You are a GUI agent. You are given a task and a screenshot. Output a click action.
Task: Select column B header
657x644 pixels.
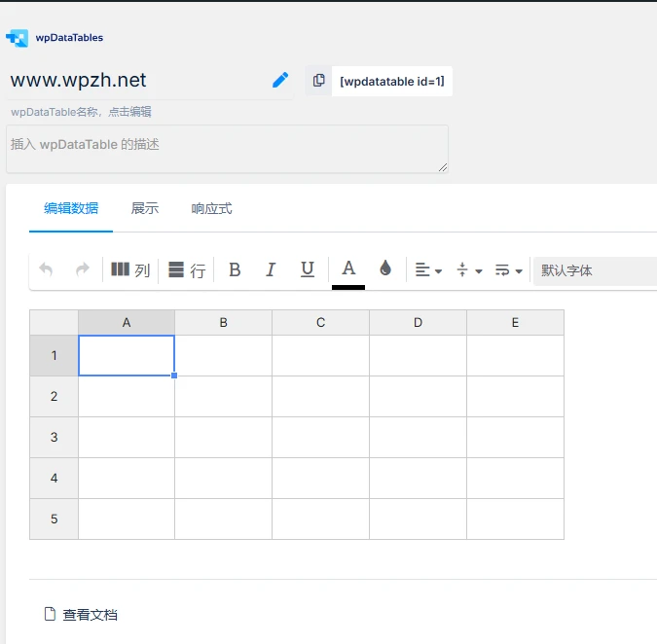point(223,322)
